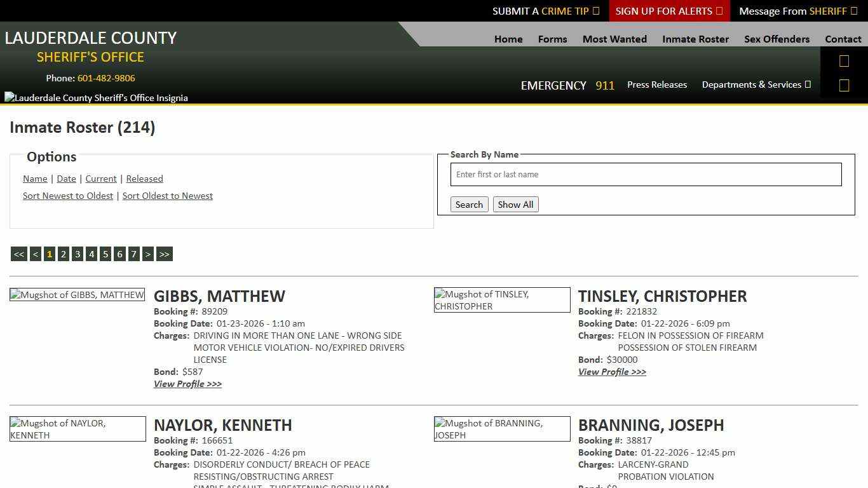Sort the roster Newest to Oldest
Screen dimensions: 868x488
pyautogui.click(x=68, y=196)
